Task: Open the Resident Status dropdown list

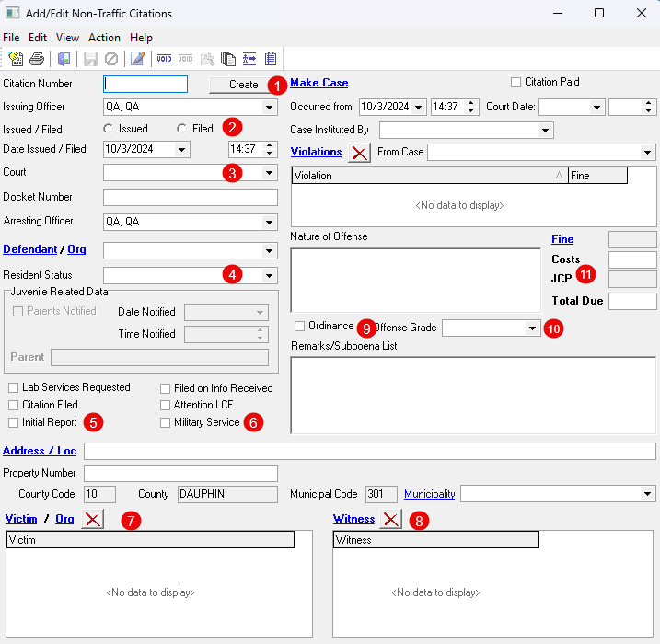Action: [269, 275]
